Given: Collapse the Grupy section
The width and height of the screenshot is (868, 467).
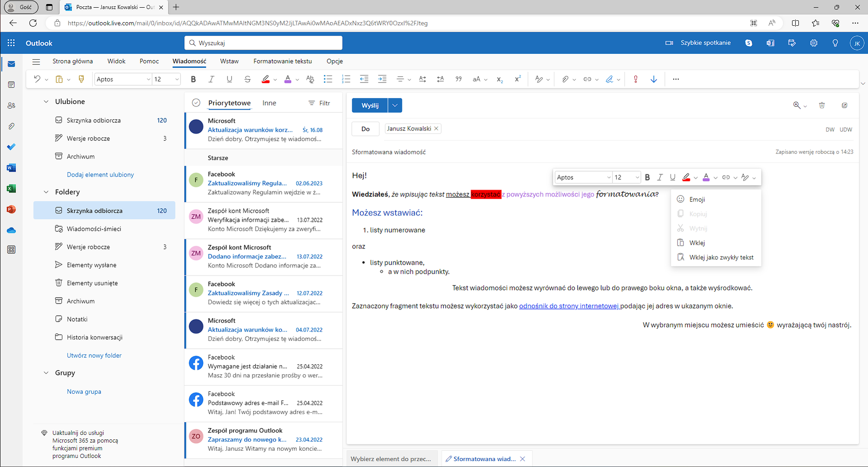Looking at the screenshot, I should point(46,373).
